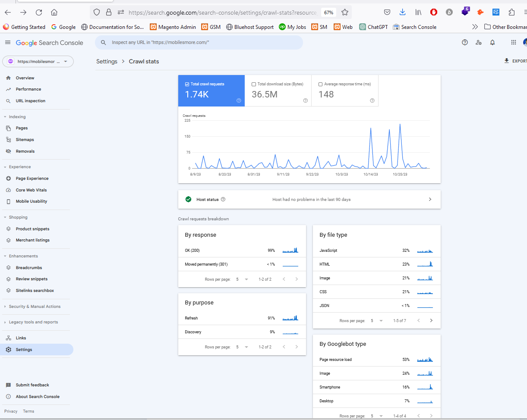Click the Inspect any URL search field
The image size is (527, 420).
199,42
